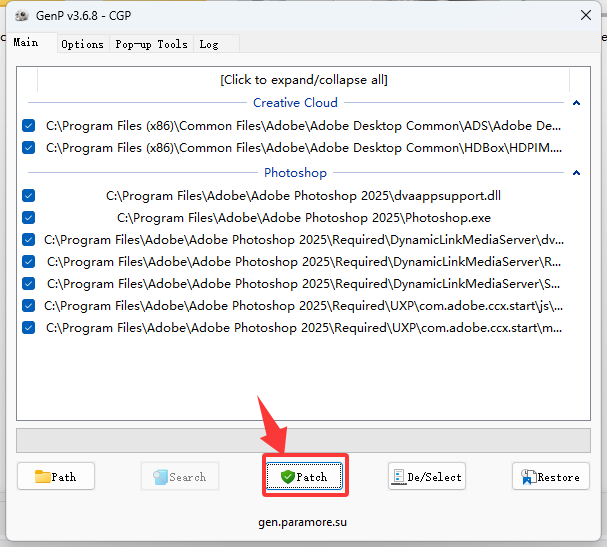The image size is (607, 547).
Task: Switch to the Main tab
Action: point(26,42)
